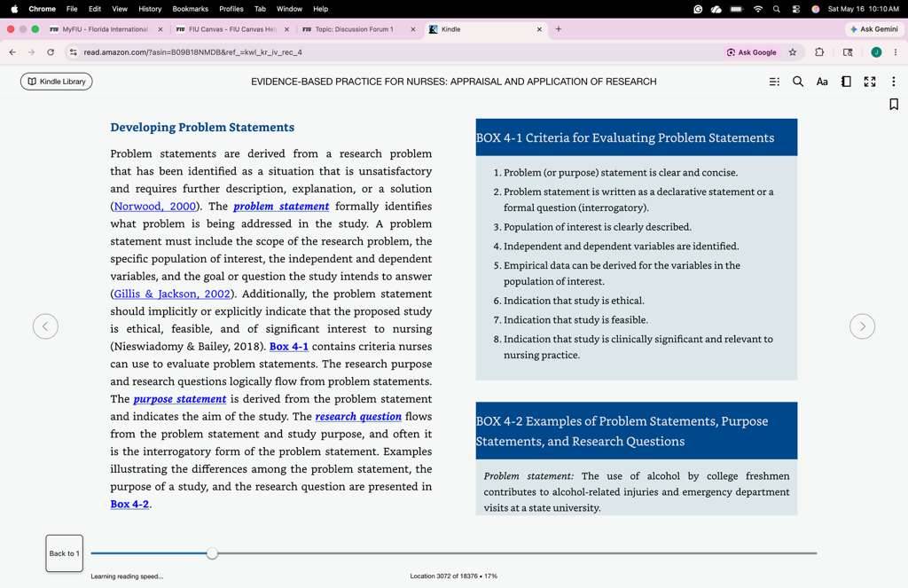Go to the previous page arrow
Screen dimensions: 908x588
tap(46, 326)
